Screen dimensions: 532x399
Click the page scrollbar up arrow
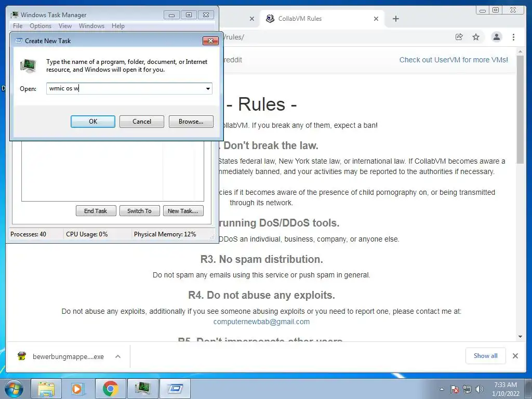[520, 51]
